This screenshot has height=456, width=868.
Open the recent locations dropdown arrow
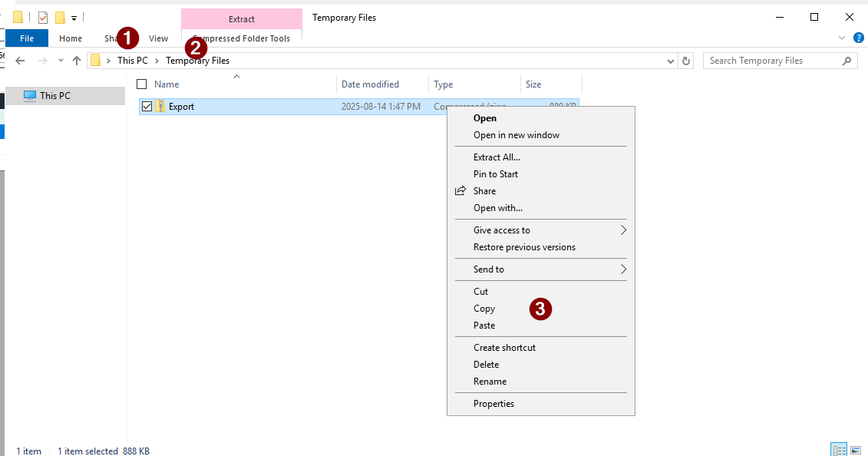(x=61, y=61)
